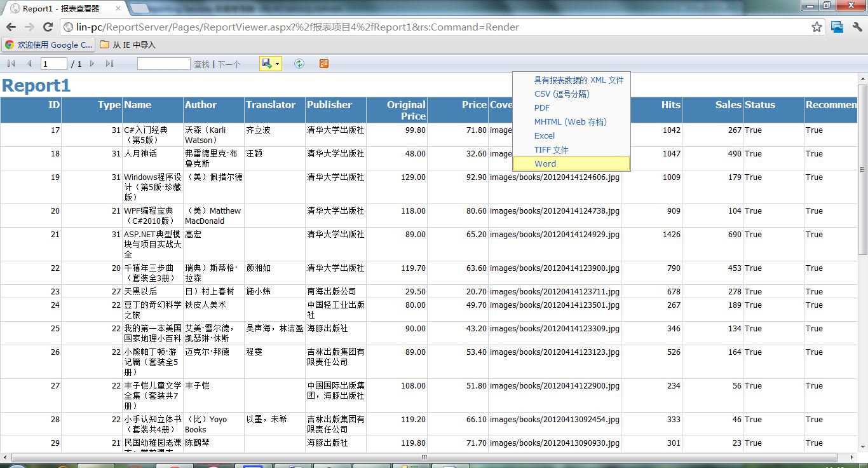Click the author cell 高宏
The image size is (868, 468).
tap(193, 235)
